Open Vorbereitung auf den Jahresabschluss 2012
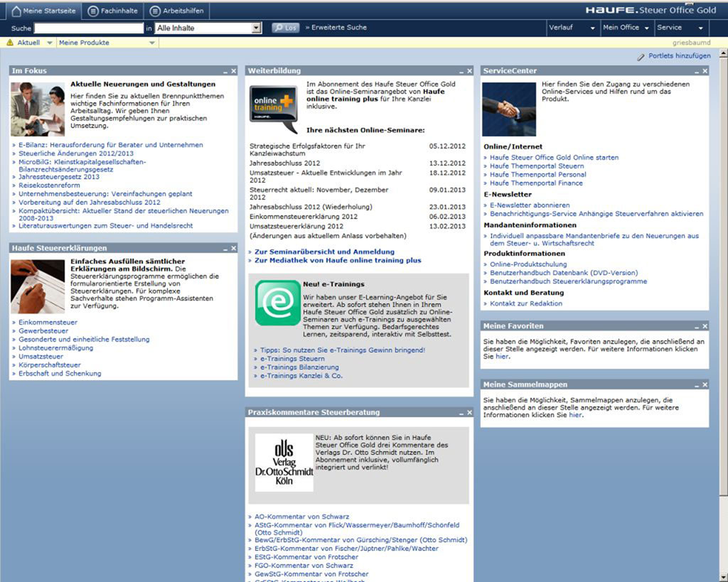 [x=89, y=203]
